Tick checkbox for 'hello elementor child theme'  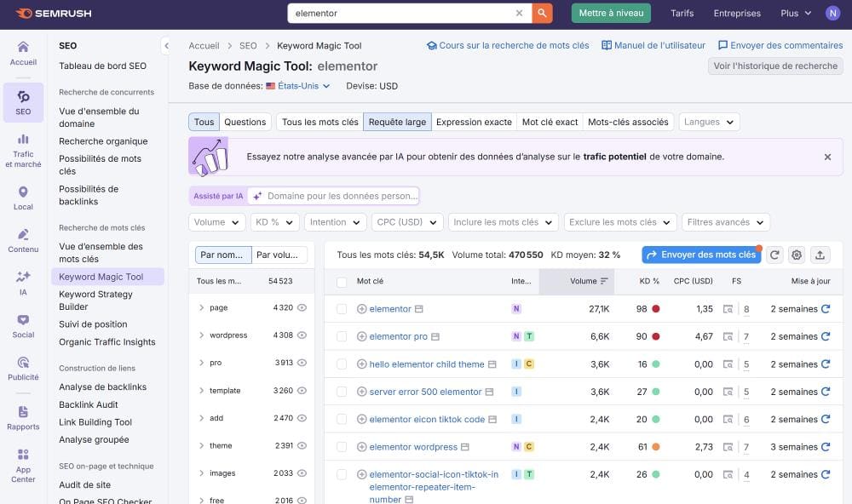[342, 364]
